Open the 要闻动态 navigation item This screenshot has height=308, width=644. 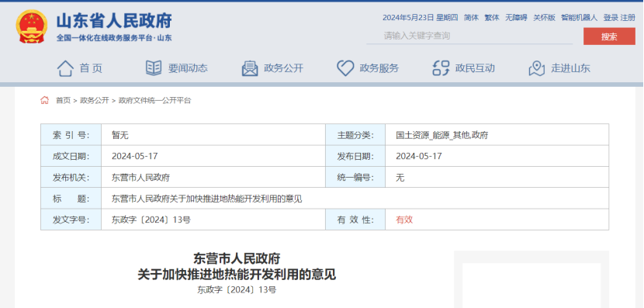(x=188, y=68)
